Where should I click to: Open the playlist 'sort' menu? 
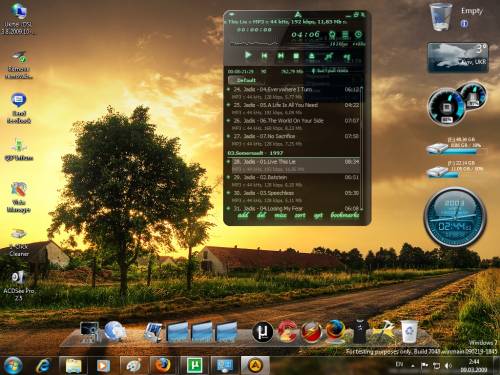300,215
